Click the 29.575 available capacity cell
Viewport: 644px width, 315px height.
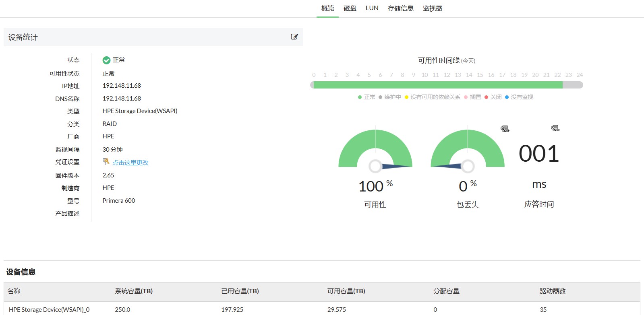click(337, 310)
